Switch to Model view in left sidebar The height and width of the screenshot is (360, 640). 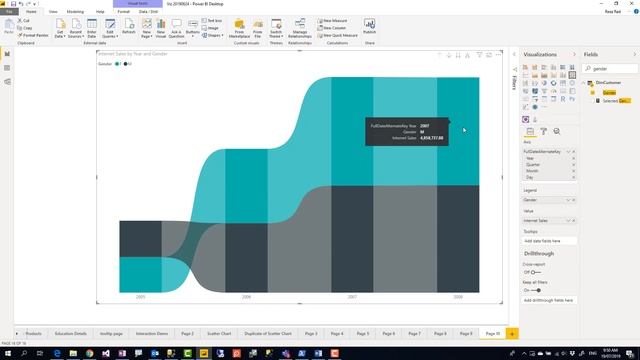pos(7,82)
